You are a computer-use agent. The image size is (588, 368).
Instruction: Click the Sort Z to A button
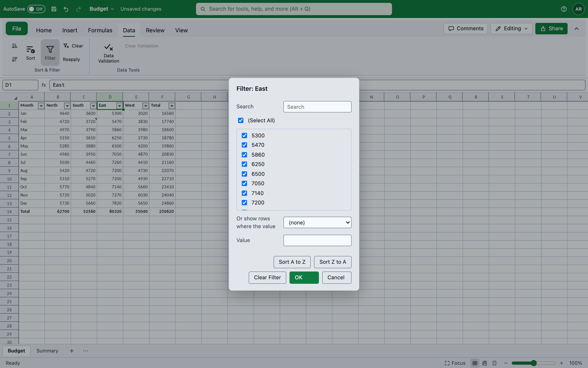coord(333,262)
